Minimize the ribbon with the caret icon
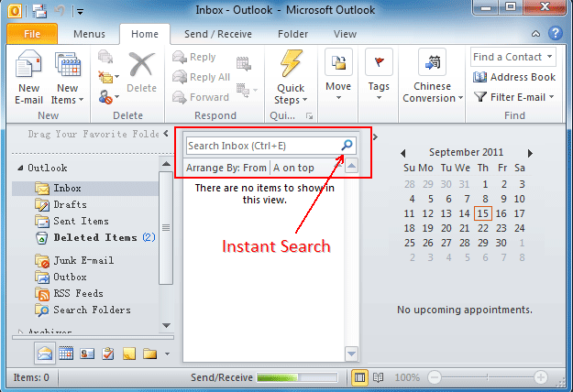Viewport: 573px width, 392px height. (x=535, y=34)
